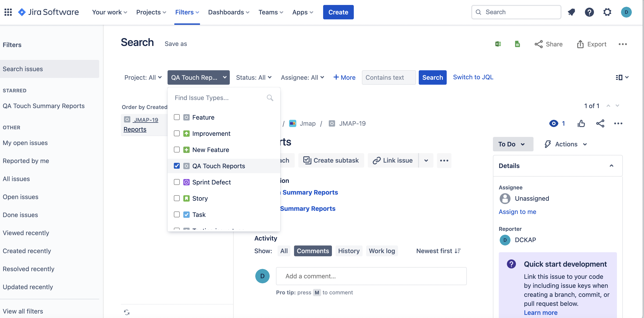Show the History activity tab

pyautogui.click(x=349, y=251)
